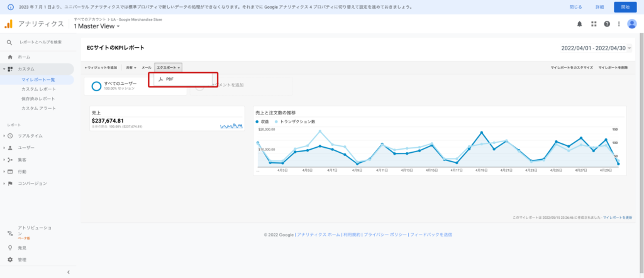
Task: Expand the リアルタイム section arrow
Action: click(x=4, y=136)
